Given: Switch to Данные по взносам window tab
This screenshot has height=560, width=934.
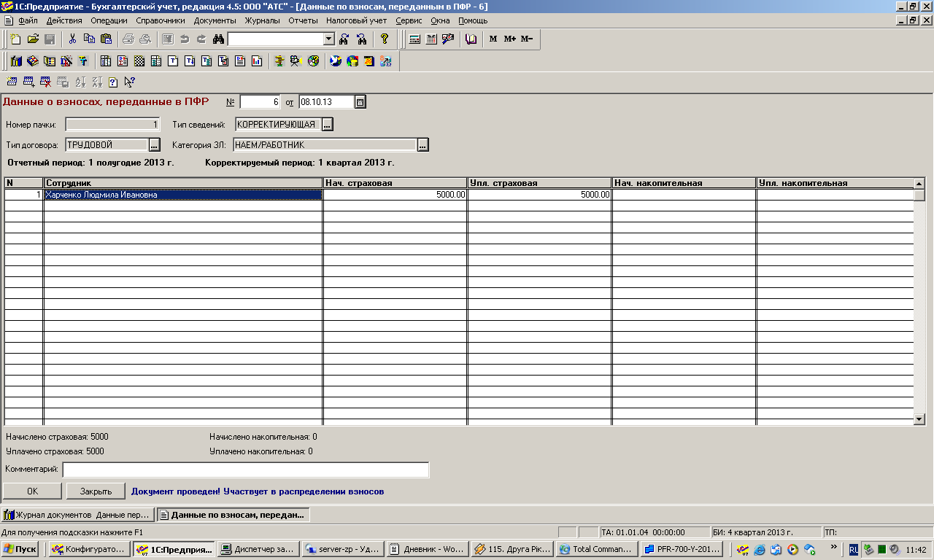Looking at the screenshot, I should pos(233,515).
